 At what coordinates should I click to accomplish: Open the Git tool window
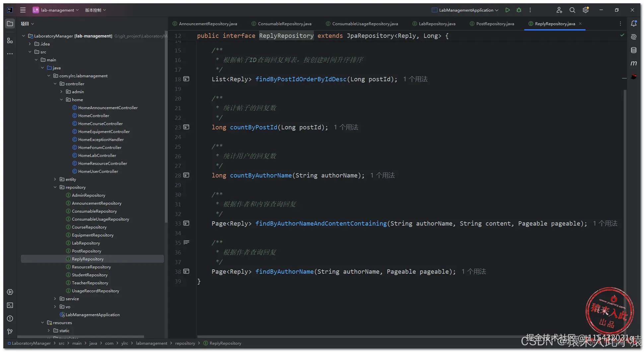[x=10, y=331]
